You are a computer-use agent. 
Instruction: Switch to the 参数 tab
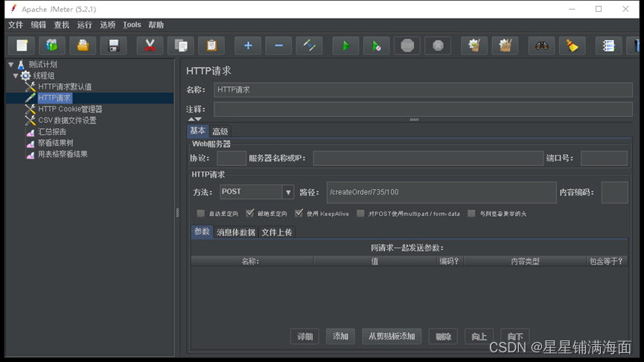coord(202,232)
